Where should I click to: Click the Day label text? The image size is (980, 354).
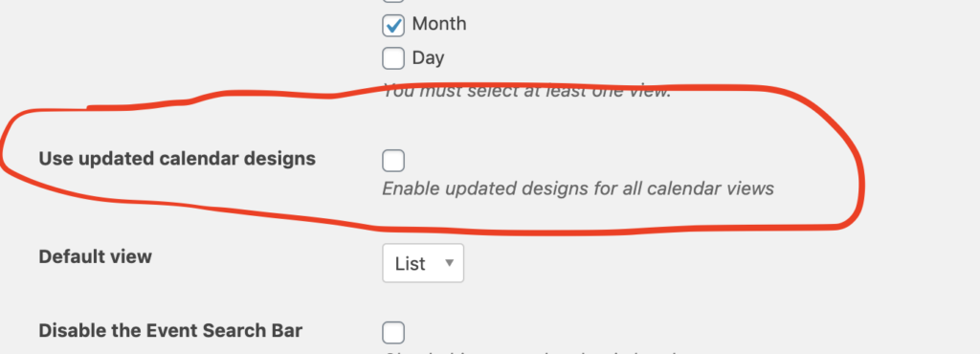point(428,58)
